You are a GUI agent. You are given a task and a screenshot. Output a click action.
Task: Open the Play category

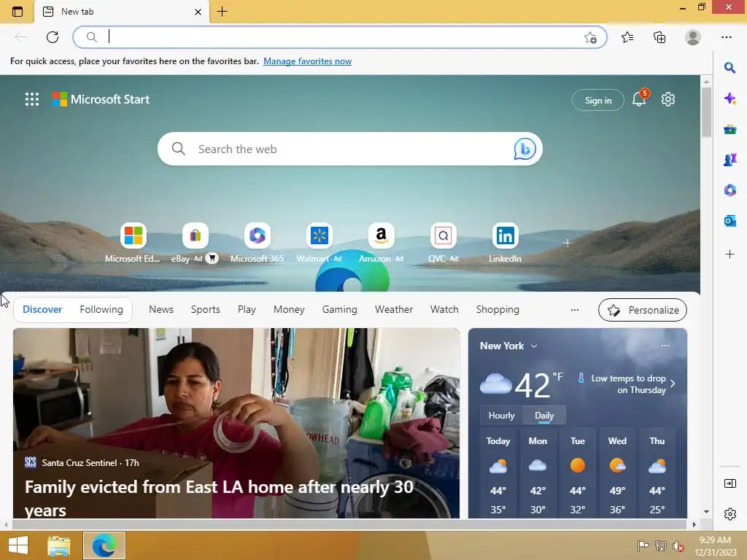pos(247,309)
